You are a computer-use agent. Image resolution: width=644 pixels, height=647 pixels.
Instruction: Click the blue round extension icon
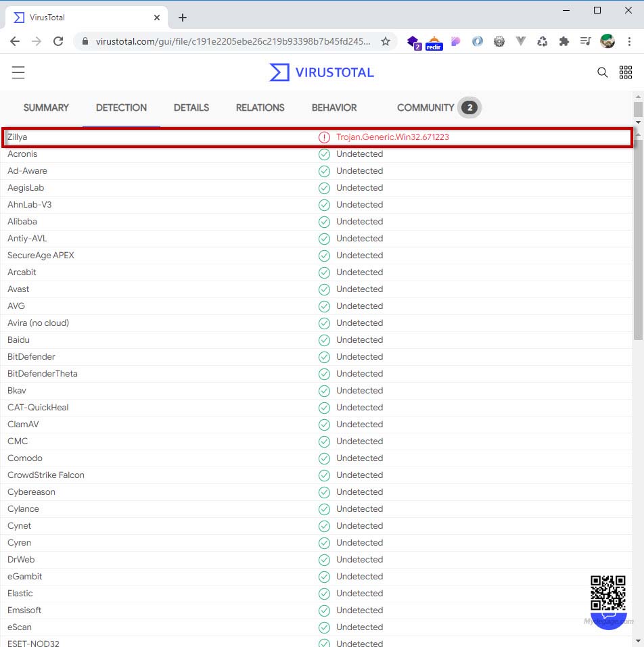click(478, 41)
